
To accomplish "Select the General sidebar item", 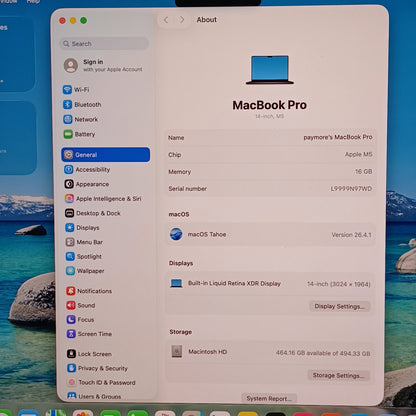I will click(x=106, y=155).
